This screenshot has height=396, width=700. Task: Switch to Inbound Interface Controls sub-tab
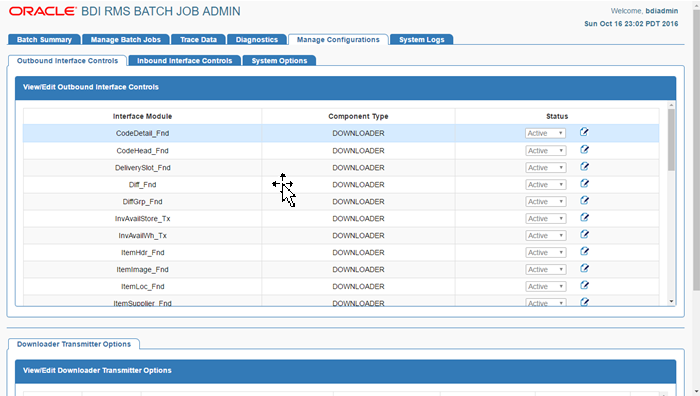click(184, 61)
